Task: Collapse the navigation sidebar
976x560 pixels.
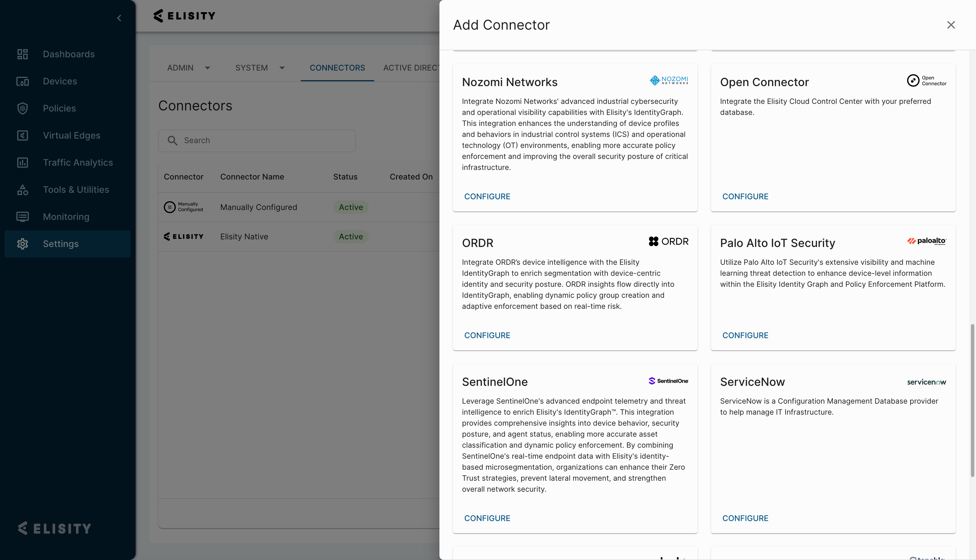Action: 119,18
